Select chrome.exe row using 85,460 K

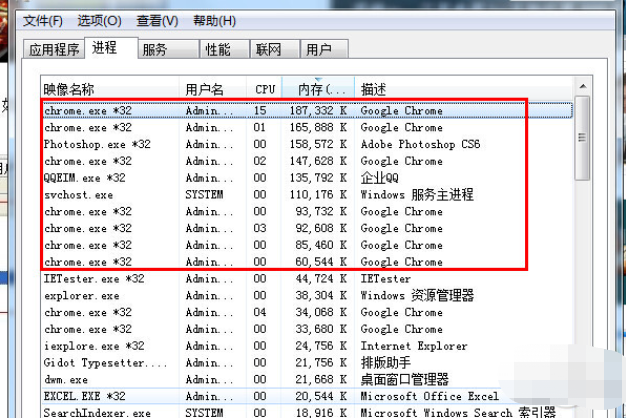click(307, 245)
